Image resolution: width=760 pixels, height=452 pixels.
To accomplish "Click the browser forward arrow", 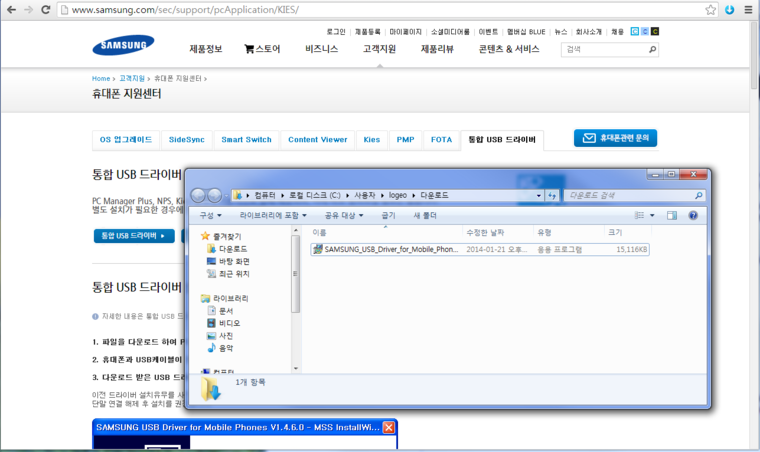I will (x=29, y=10).
